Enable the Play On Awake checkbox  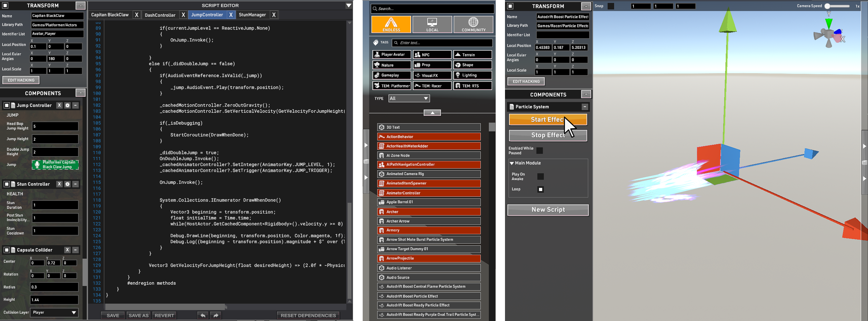coord(540,177)
